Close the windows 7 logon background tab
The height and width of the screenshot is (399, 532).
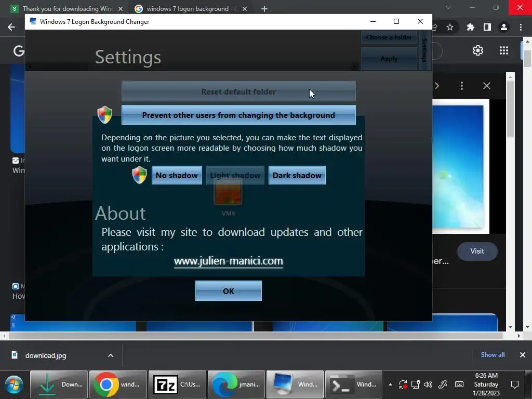click(245, 9)
